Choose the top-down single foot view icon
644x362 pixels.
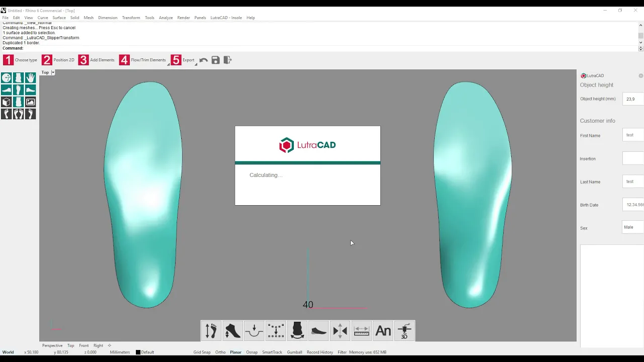click(19, 89)
